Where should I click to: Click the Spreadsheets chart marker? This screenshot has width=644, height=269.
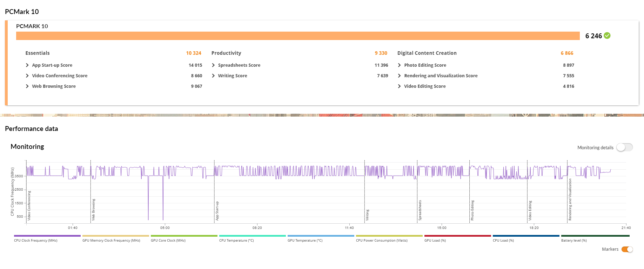coord(420,210)
